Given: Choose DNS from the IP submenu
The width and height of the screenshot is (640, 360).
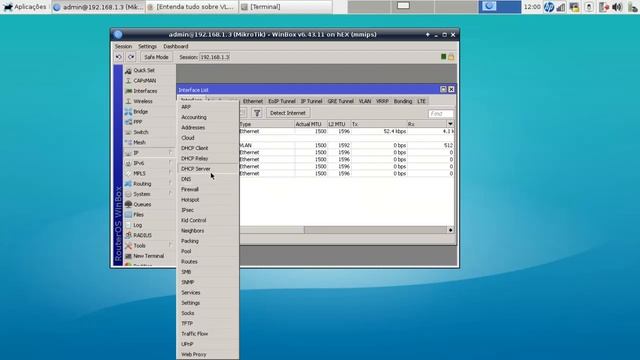Looking at the screenshot, I should click(x=208, y=179).
